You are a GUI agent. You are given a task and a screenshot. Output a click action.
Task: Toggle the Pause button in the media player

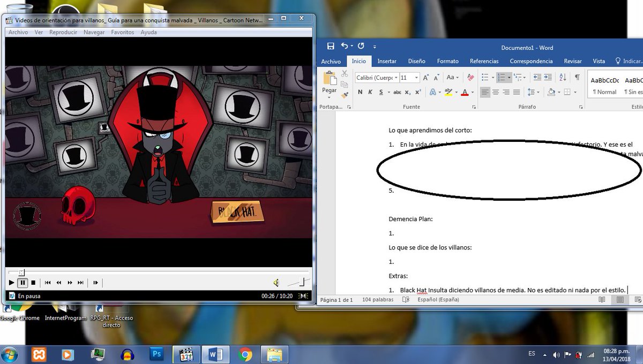coord(23,283)
